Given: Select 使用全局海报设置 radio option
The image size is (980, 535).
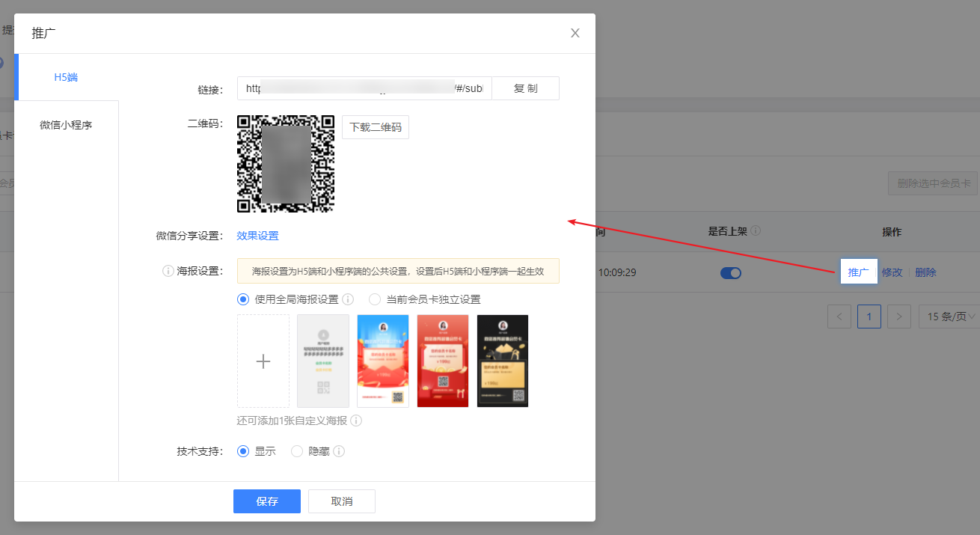Looking at the screenshot, I should tap(242, 299).
